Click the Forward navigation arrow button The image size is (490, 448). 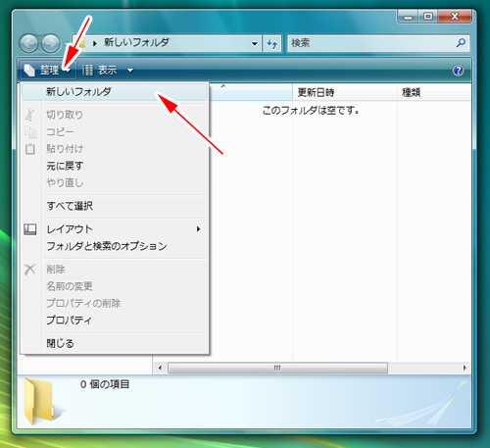[51, 43]
